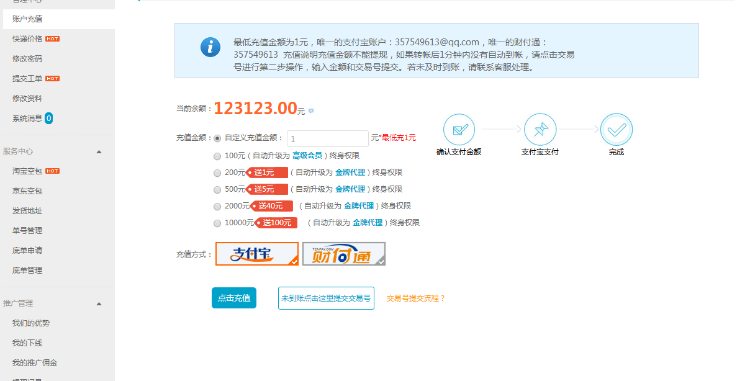Open 底单申请 in the sidebar
The image size is (750, 381).
click(x=27, y=250)
